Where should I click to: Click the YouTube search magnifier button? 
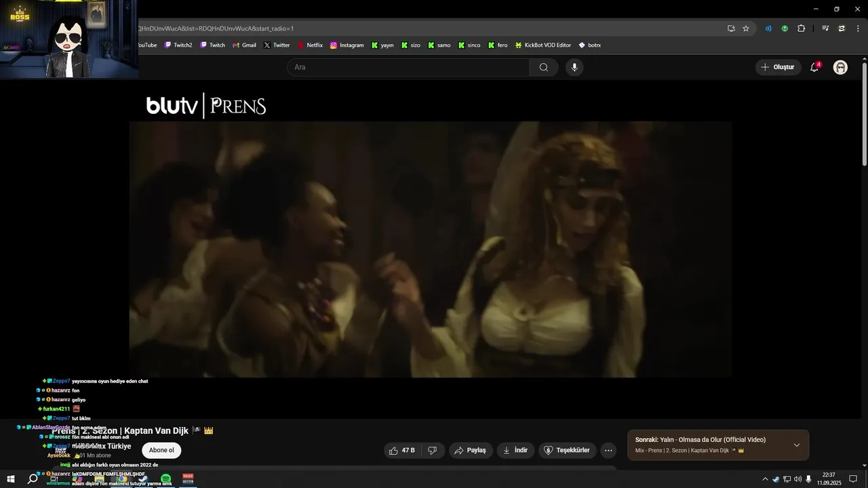544,67
